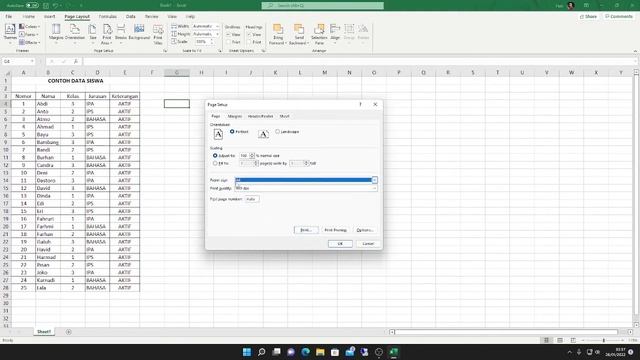Click the Print Preview button
The width and height of the screenshot is (640, 360).
[x=336, y=230]
